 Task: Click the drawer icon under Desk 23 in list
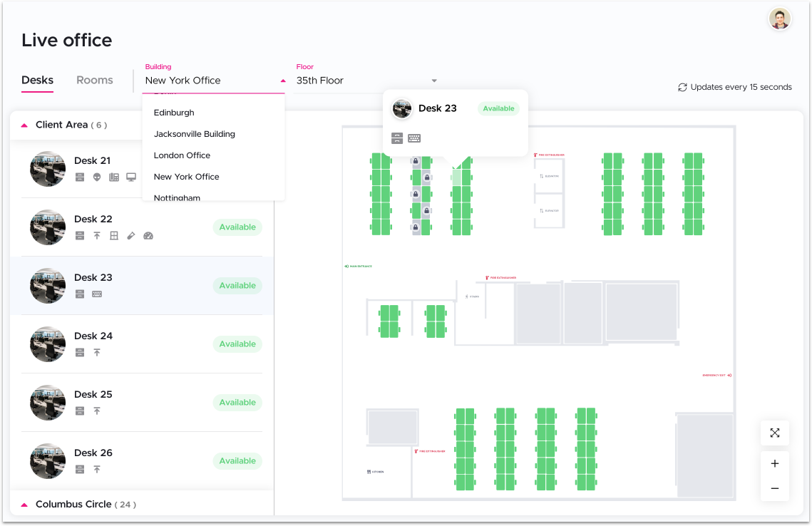(80, 294)
